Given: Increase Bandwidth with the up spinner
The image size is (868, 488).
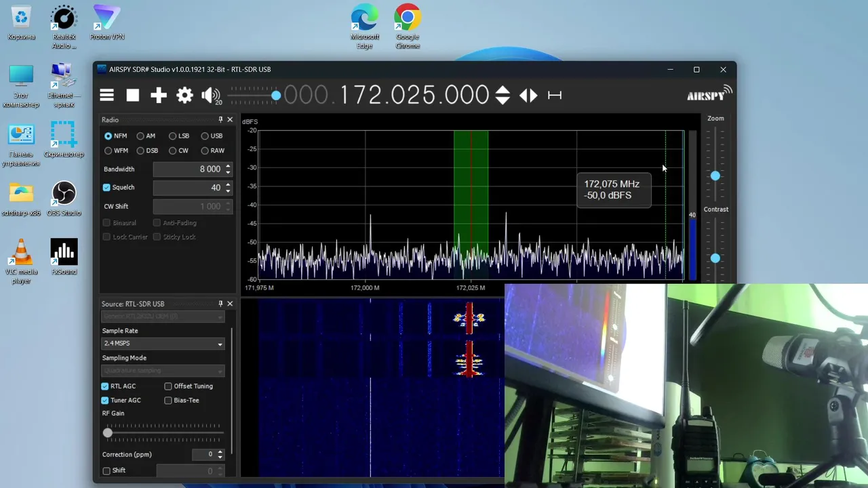Looking at the screenshot, I should tap(228, 166).
